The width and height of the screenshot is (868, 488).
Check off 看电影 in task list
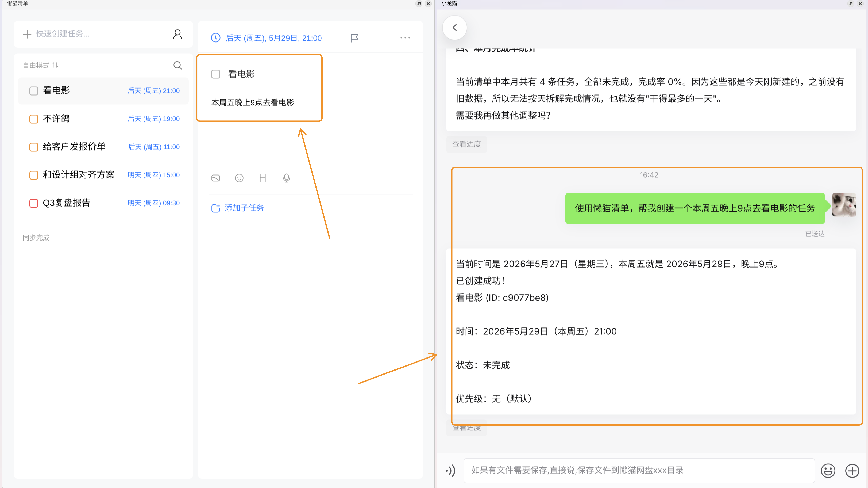[34, 91]
